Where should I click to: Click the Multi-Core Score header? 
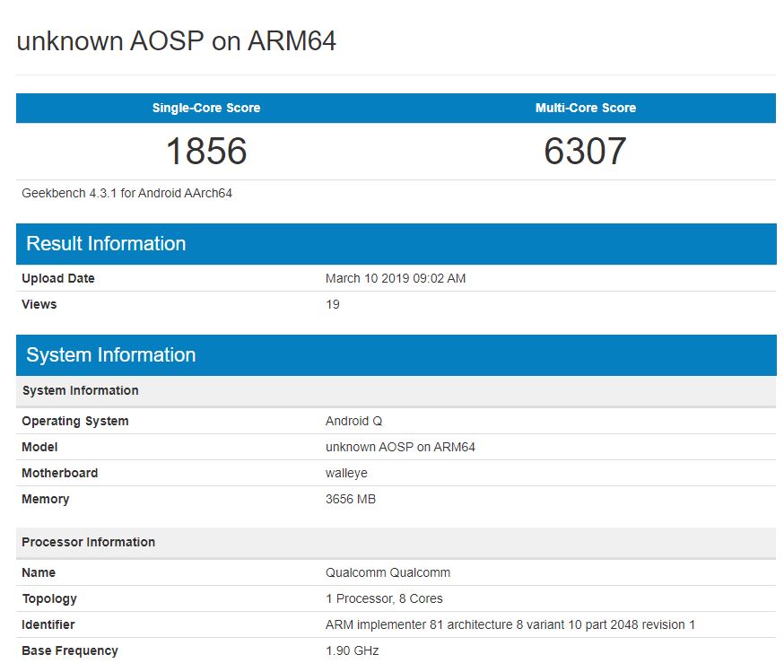click(585, 108)
